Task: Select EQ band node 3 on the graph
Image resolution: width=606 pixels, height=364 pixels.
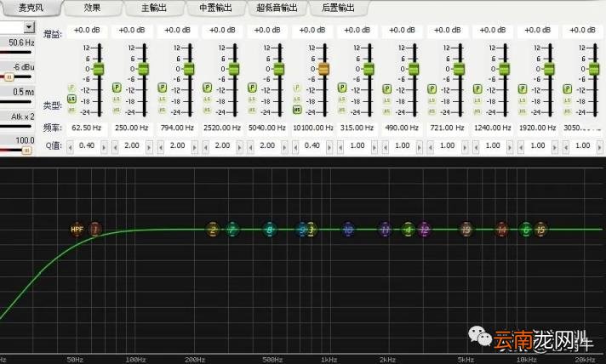Action: 312,230
